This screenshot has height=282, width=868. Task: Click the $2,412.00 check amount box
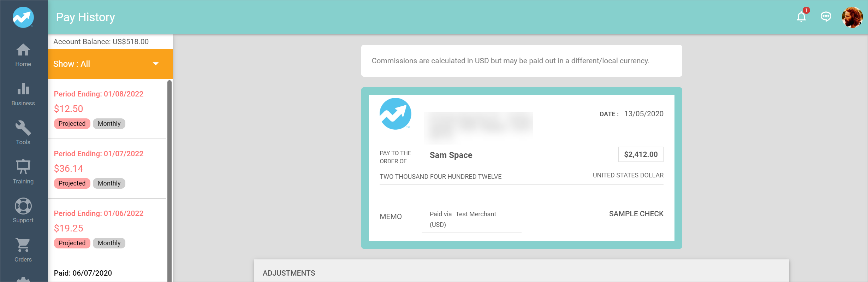click(641, 154)
